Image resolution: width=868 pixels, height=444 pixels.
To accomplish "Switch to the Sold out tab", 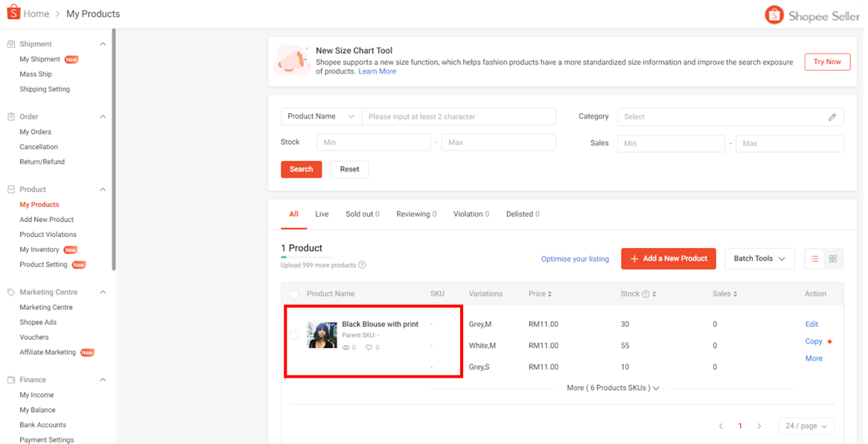I will tap(362, 214).
